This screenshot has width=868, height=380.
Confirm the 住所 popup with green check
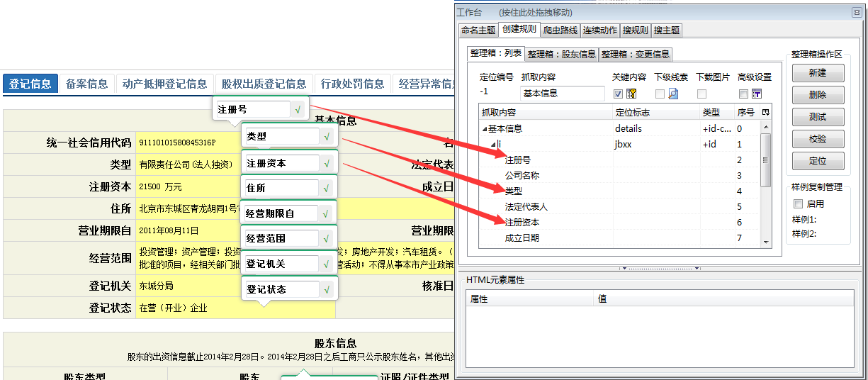[327, 189]
